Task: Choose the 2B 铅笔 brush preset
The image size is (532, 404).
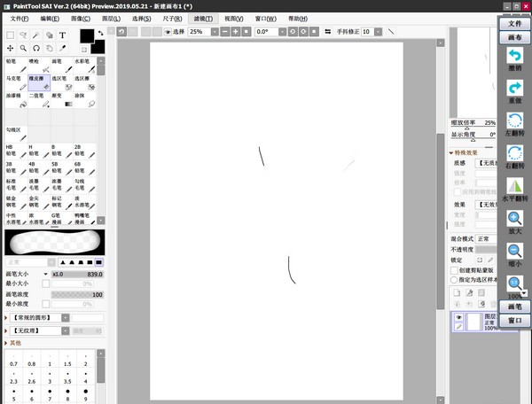Action: 85,151
